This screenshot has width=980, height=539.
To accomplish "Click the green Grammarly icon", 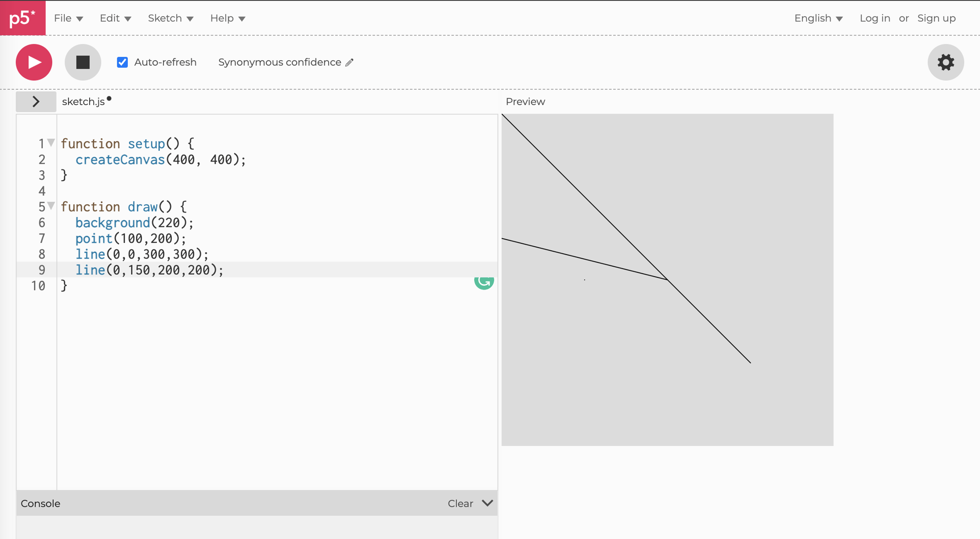I will click(x=484, y=282).
